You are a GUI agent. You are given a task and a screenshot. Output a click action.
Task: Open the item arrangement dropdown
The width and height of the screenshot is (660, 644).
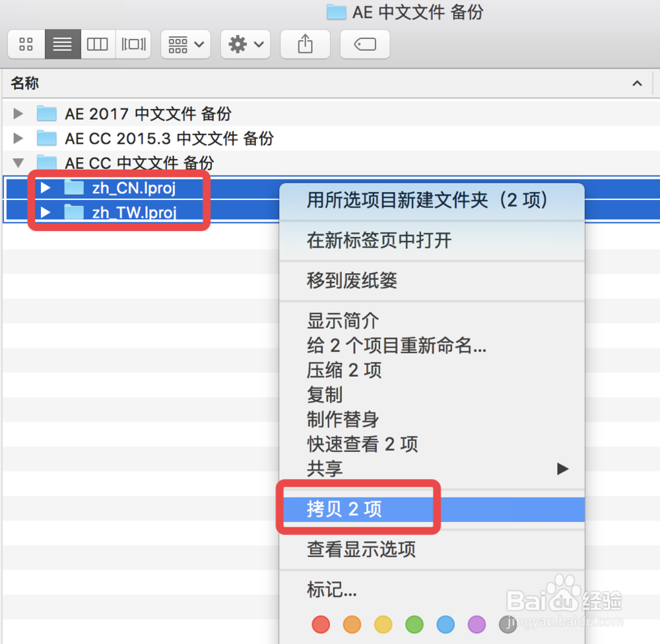tap(185, 44)
